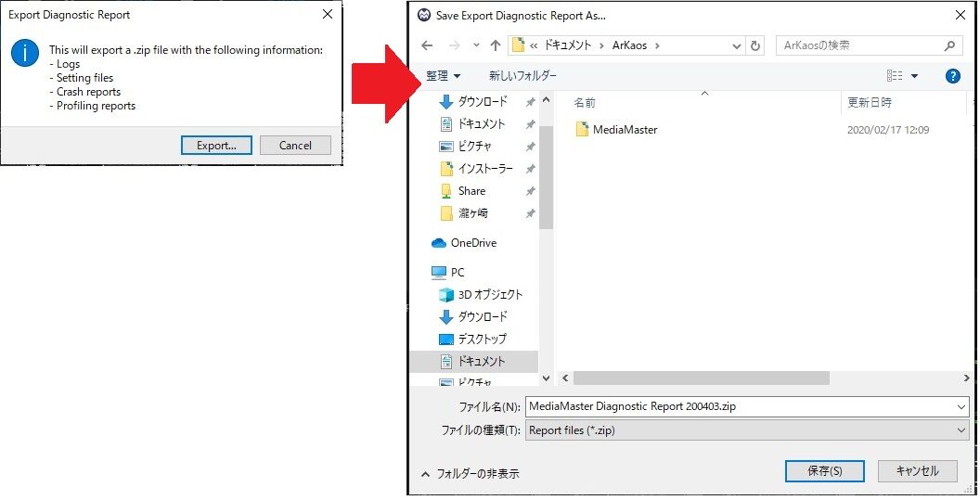Open the filename dropdown arrow

tap(961, 407)
